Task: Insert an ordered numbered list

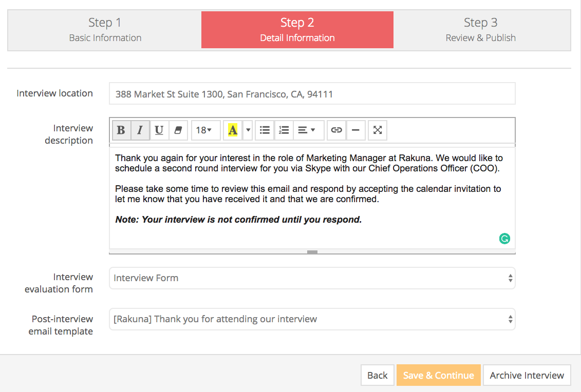Action: pos(284,130)
